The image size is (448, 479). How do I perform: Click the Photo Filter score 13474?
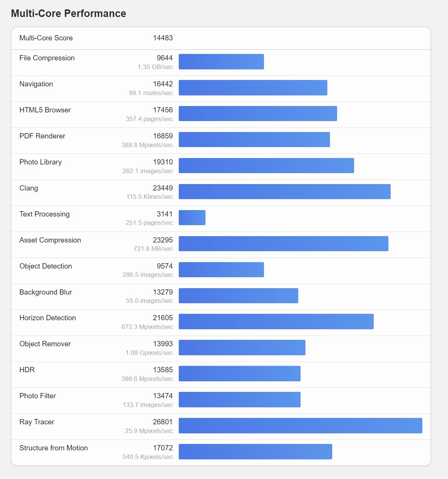tap(163, 396)
